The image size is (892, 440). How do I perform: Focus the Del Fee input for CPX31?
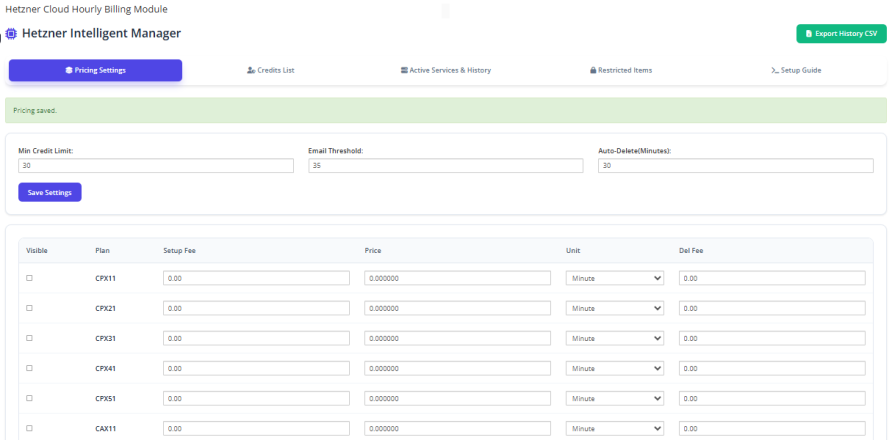pos(773,338)
